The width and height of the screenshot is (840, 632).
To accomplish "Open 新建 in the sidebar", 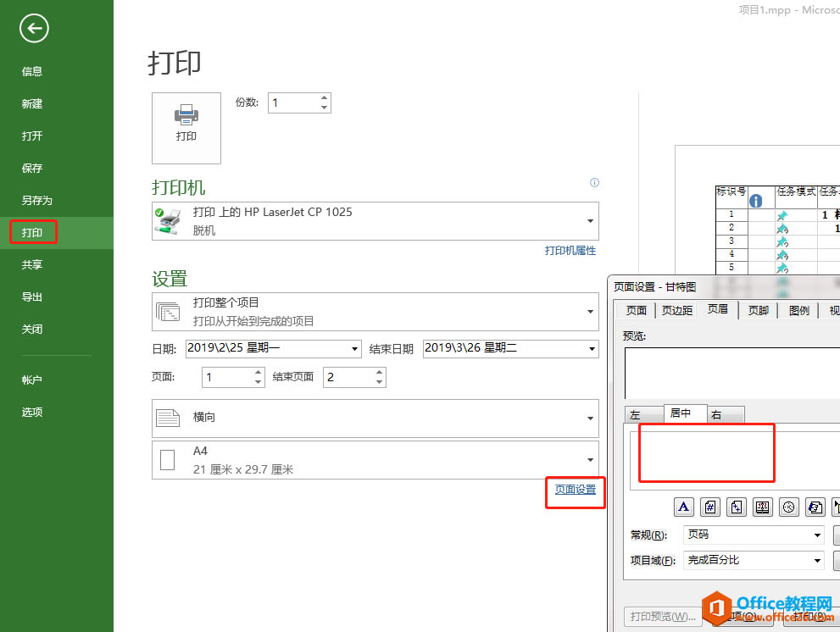I will [32, 104].
